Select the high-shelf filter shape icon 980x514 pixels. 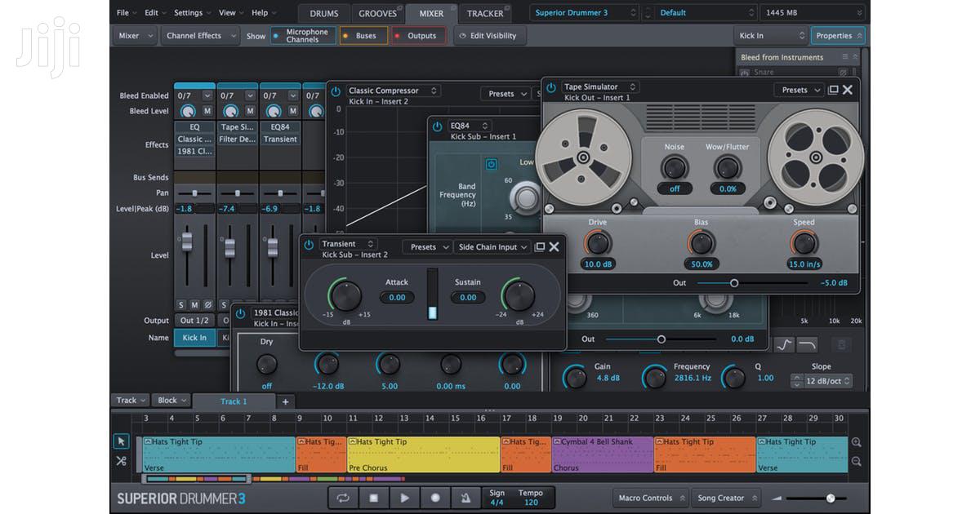click(784, 344)
